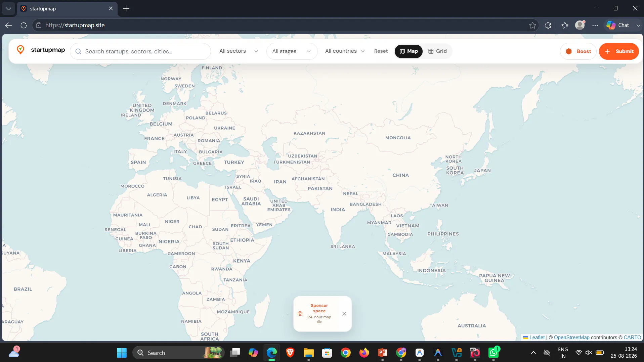Open browser extensions puzzle icon

(548, 25)
